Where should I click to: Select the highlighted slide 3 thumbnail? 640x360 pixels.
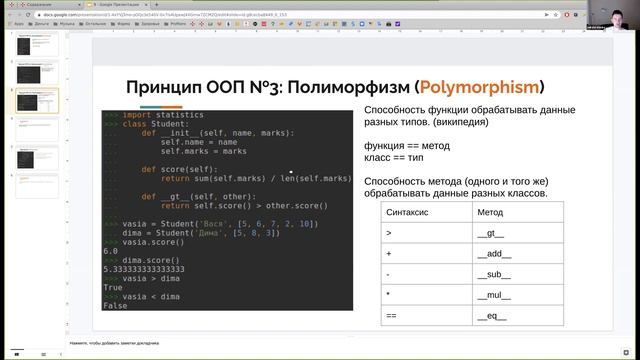[37, 101]
